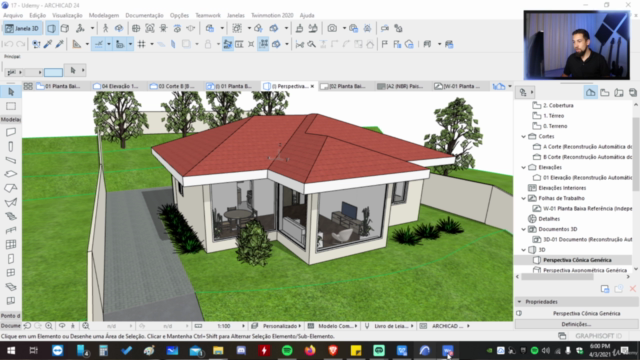Click the Pick Up Parameters eyedropper icon

coord(48,44)
